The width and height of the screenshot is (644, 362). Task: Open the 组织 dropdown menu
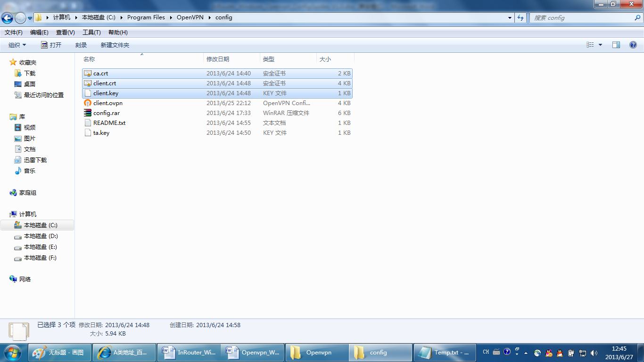point(17,45)
